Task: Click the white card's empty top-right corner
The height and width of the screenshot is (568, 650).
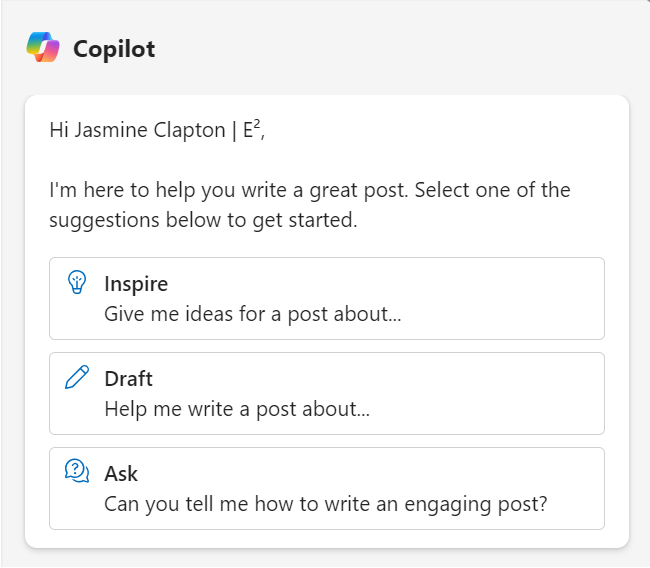Action: 590,125
